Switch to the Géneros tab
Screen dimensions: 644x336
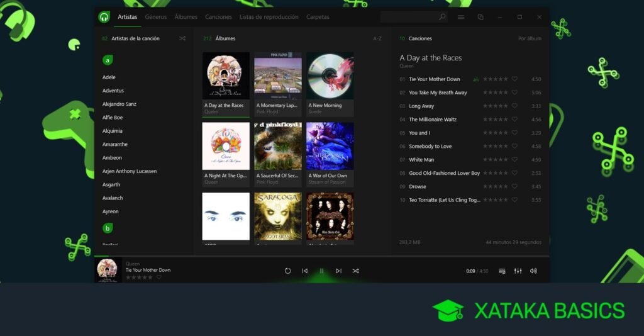156,17
